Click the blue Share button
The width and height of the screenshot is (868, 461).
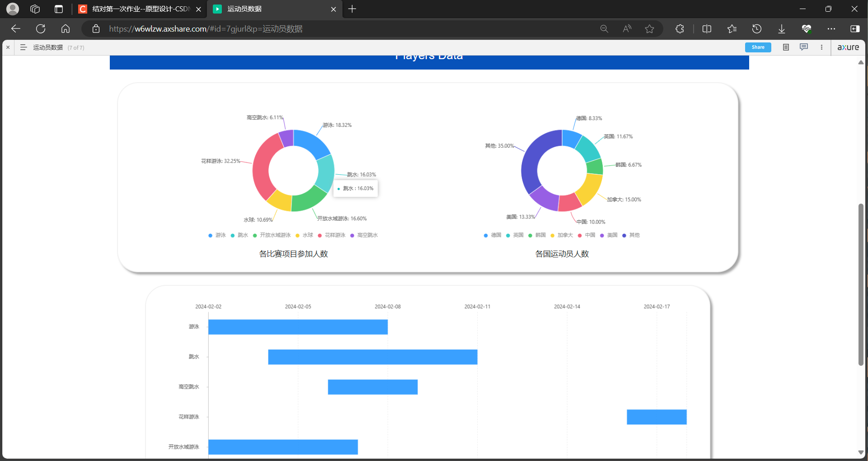(758, 47)
